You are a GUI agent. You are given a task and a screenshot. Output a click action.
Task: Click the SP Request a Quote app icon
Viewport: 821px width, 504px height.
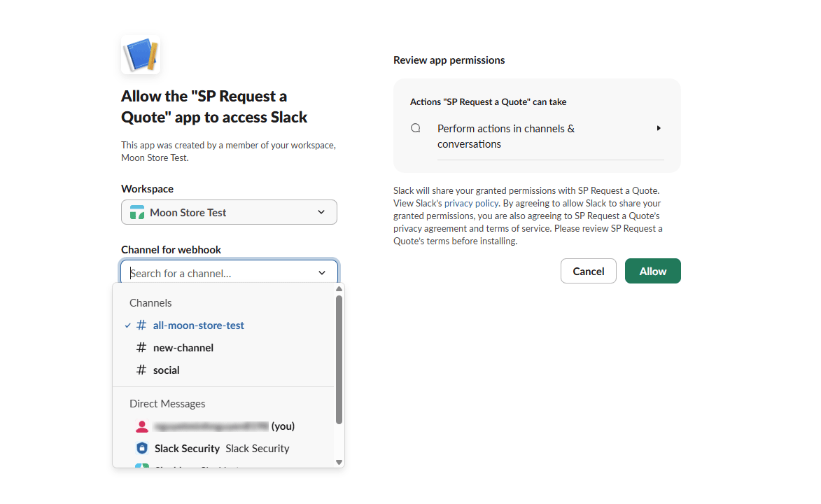(x=140, y=55)
